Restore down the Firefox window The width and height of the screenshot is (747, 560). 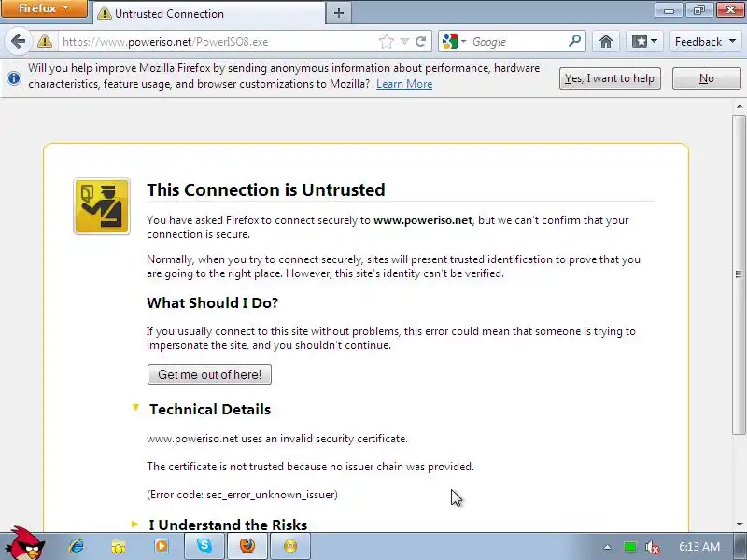[698, 9]
